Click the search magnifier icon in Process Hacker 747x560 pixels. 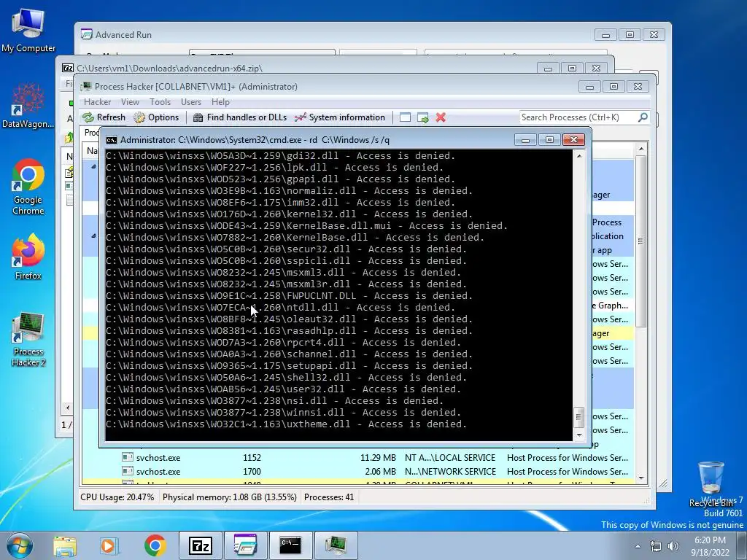643,117
